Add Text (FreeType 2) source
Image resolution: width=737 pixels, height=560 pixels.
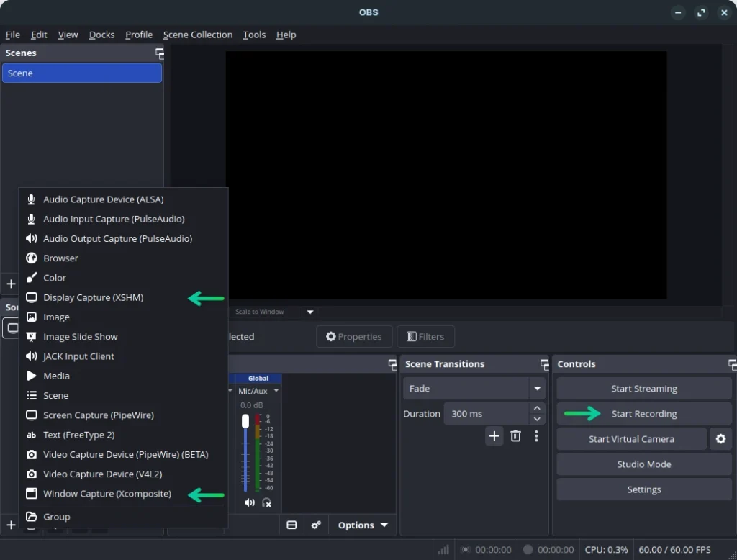click(123, 435)
